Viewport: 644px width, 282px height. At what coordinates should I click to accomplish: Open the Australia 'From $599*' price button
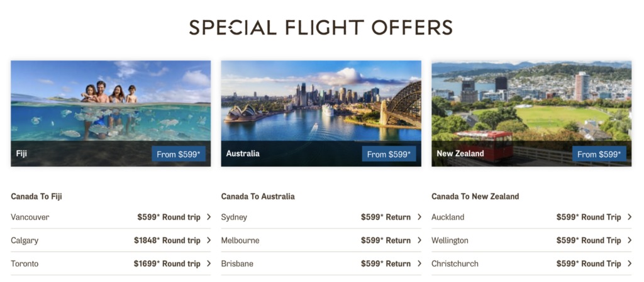pyautogui.click(x=389, y=154)
